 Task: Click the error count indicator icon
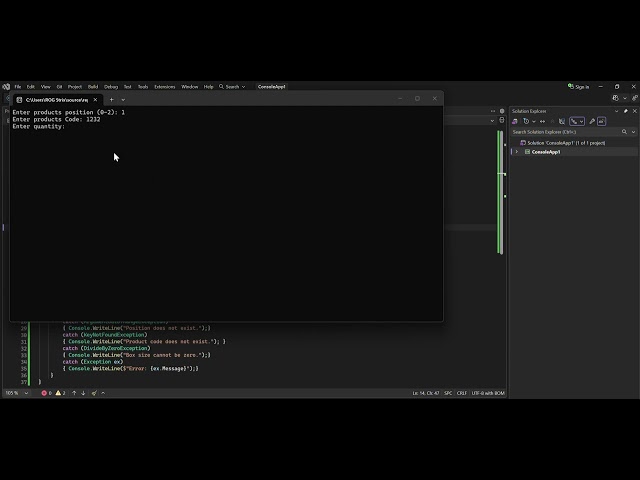coord(46,393)
